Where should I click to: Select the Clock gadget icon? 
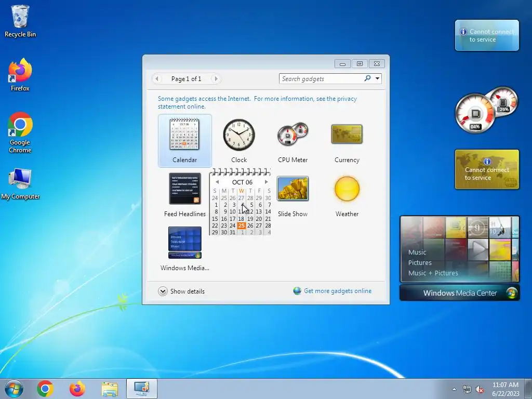point(239,135)
